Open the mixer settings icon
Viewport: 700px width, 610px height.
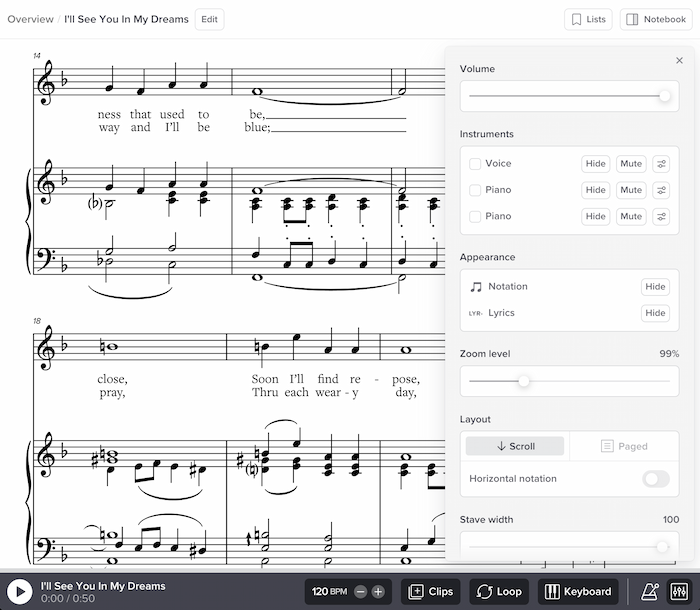pos(677,591)
